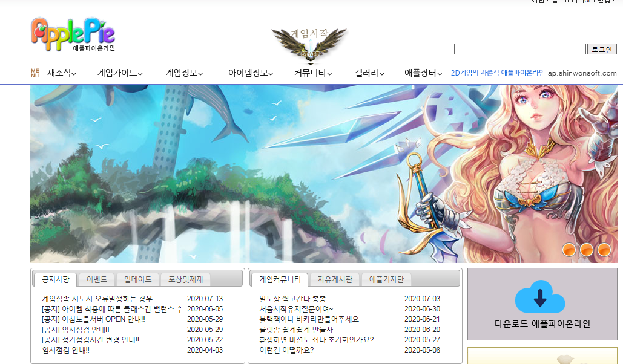The height and width of the screenshot is (364, 623).
Task: Click date 2020-07-13 in notices
Action: [205, 299]
